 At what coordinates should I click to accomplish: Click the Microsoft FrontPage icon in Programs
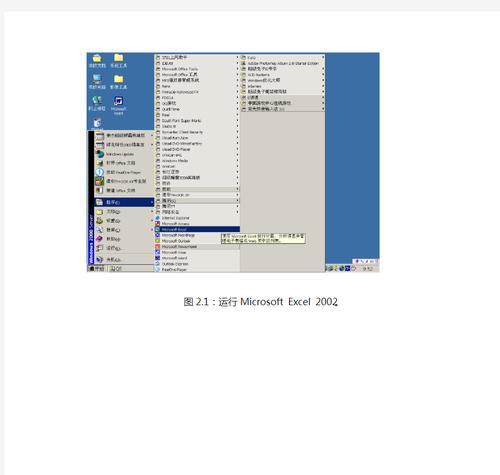point(158,235)
